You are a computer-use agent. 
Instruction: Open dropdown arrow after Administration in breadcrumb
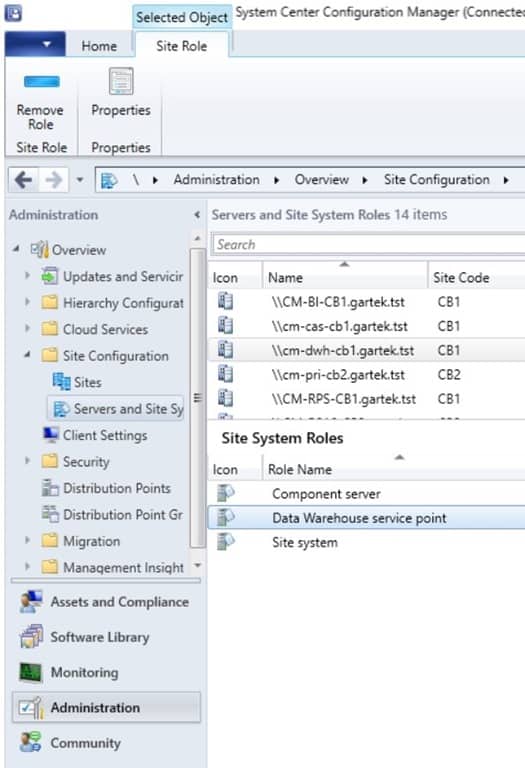coord(276,180)
